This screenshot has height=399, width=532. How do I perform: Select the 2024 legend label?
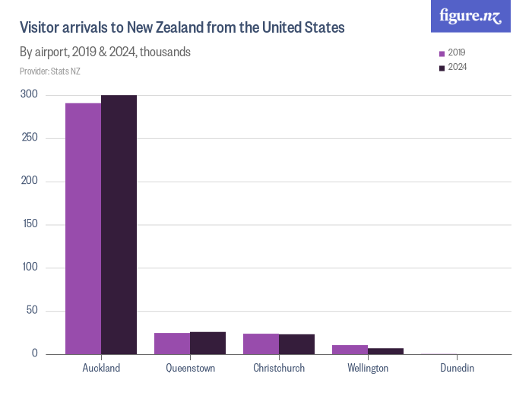click(x=458, y=68)
